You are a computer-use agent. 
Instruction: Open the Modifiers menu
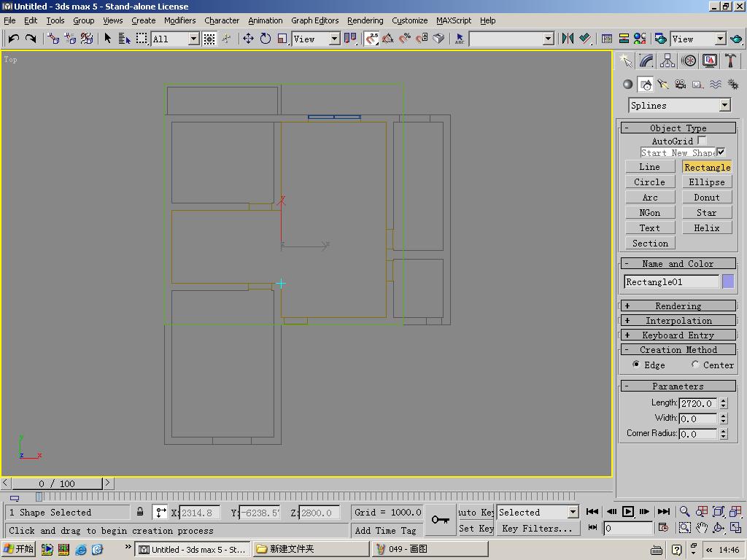click(x=179, y=20)
